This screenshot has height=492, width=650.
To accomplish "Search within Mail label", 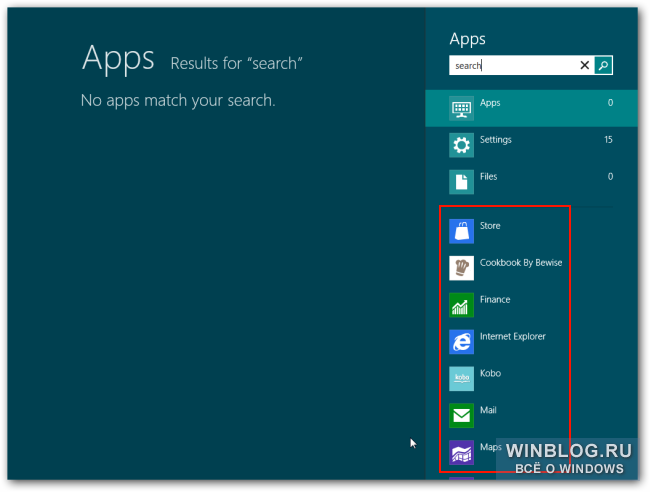I will click(x=488, y=410).
